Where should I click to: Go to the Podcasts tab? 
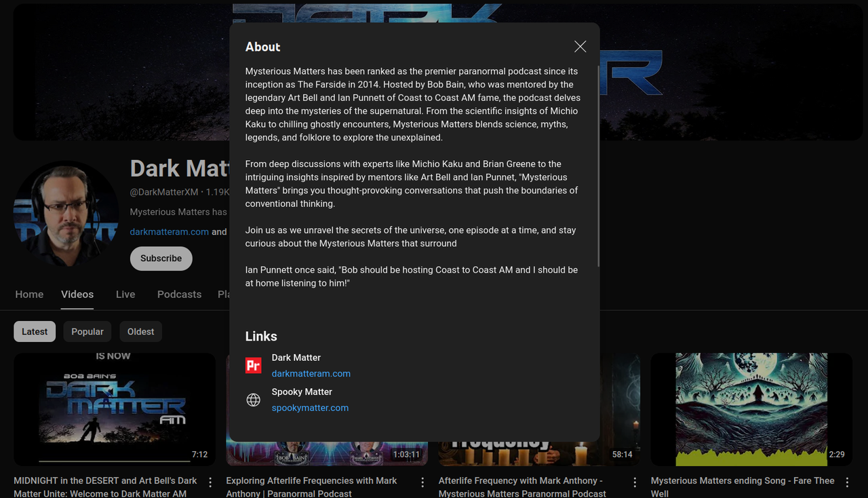tap(179, 294)
